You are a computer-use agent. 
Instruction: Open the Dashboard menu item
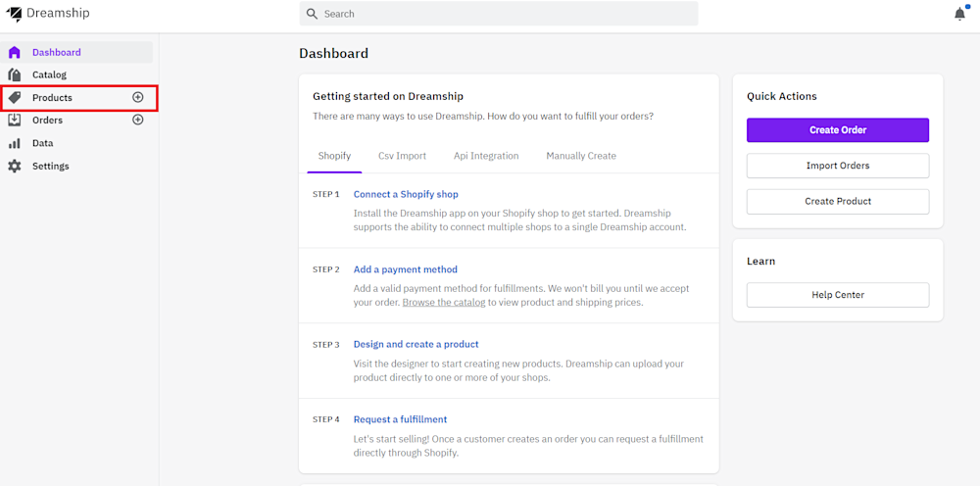77,53
